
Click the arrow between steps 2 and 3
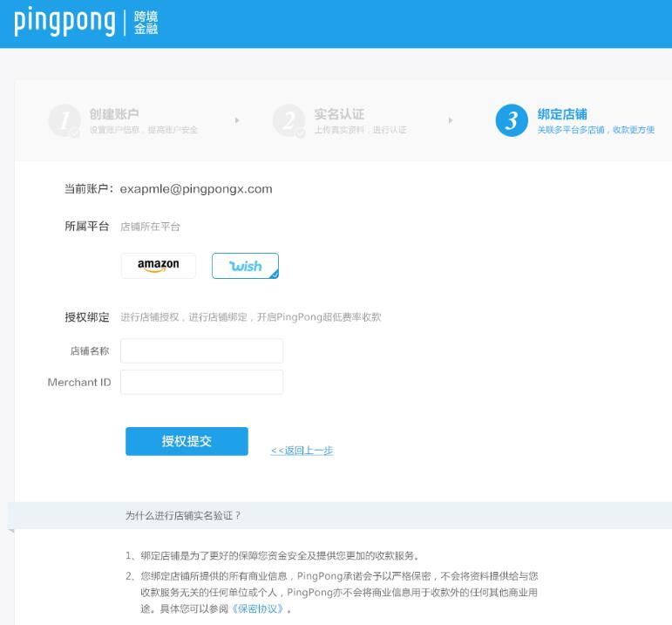(451, 120)
